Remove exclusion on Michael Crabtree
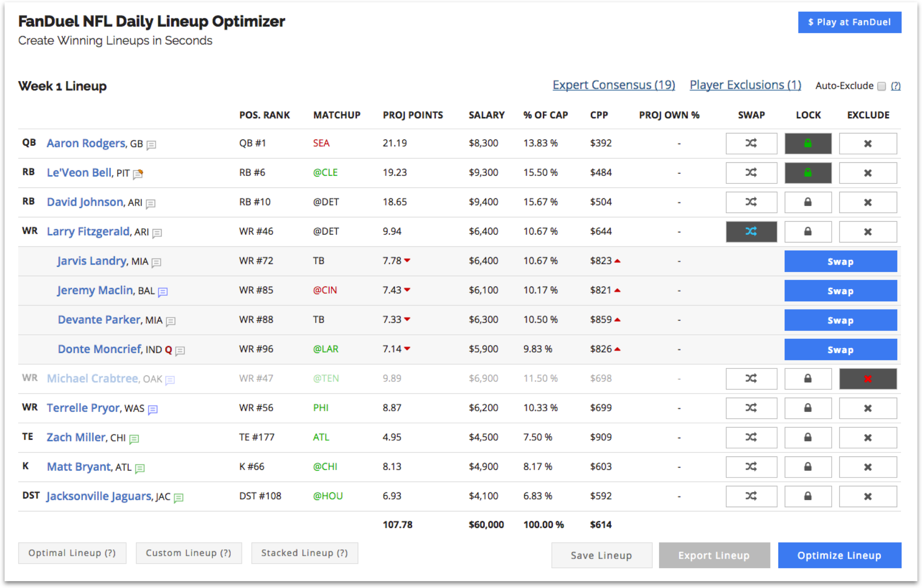Image resolution: width=922 pixels, height=588 pixels. pos(868,379)
